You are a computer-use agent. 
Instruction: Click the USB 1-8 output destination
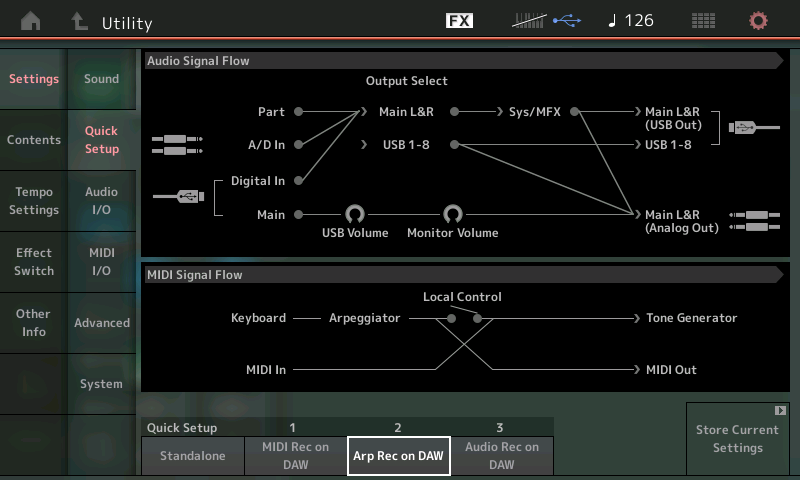pyautogui.click(x=668, y=145)
